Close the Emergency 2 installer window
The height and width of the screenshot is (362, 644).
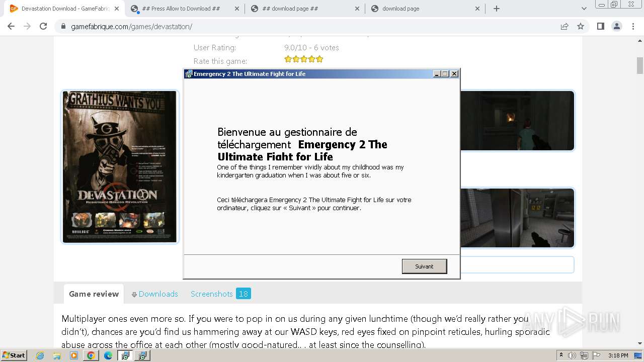tap(454, 74)
